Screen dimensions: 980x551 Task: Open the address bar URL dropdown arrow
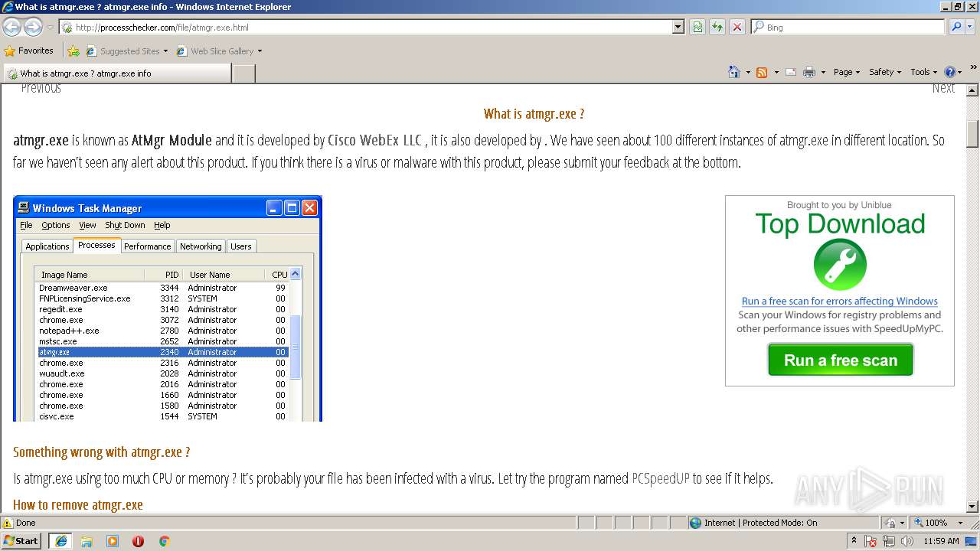coord(678,27)
